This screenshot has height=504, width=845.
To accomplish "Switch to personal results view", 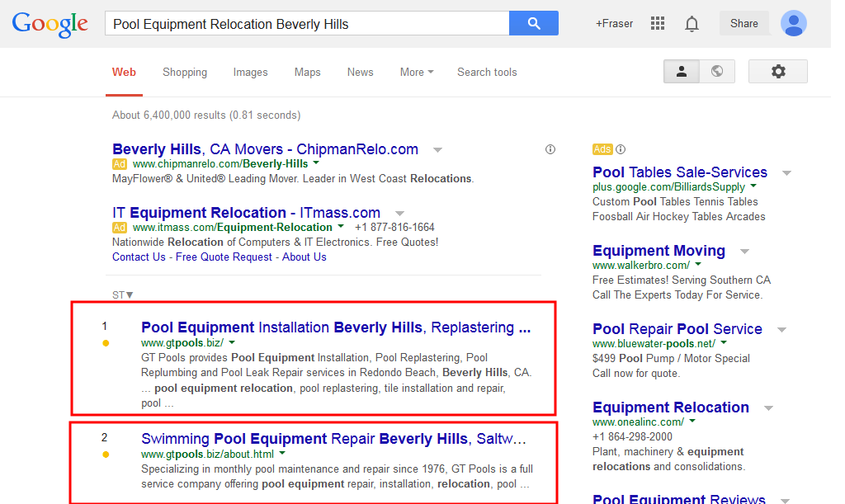I will pyautogui.click(x=681, y=71).
